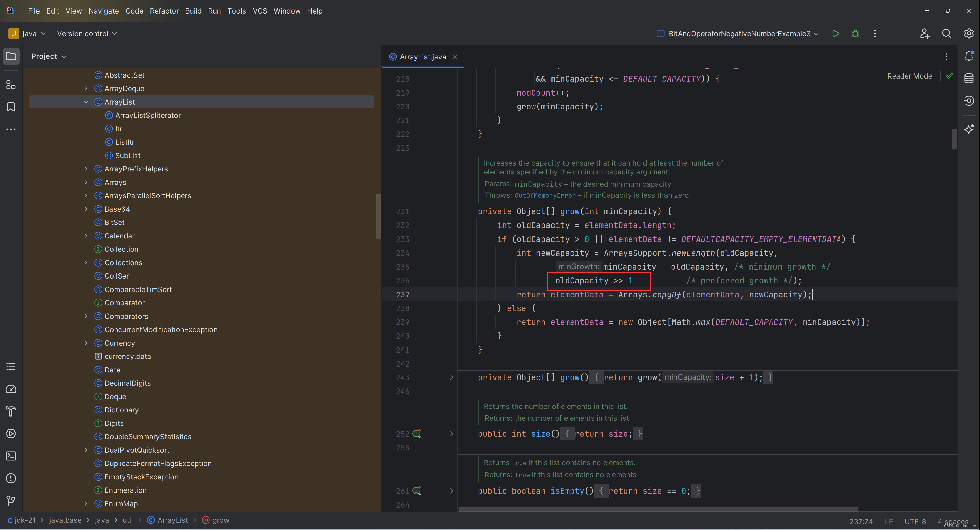Open the Project tool window folder icon
980x530 pixels.
tap(11, 56)
